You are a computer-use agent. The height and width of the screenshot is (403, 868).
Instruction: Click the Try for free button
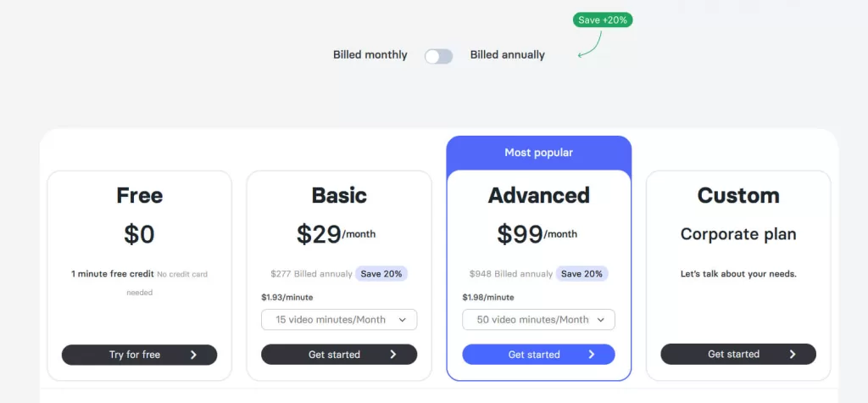coord(140,355)
